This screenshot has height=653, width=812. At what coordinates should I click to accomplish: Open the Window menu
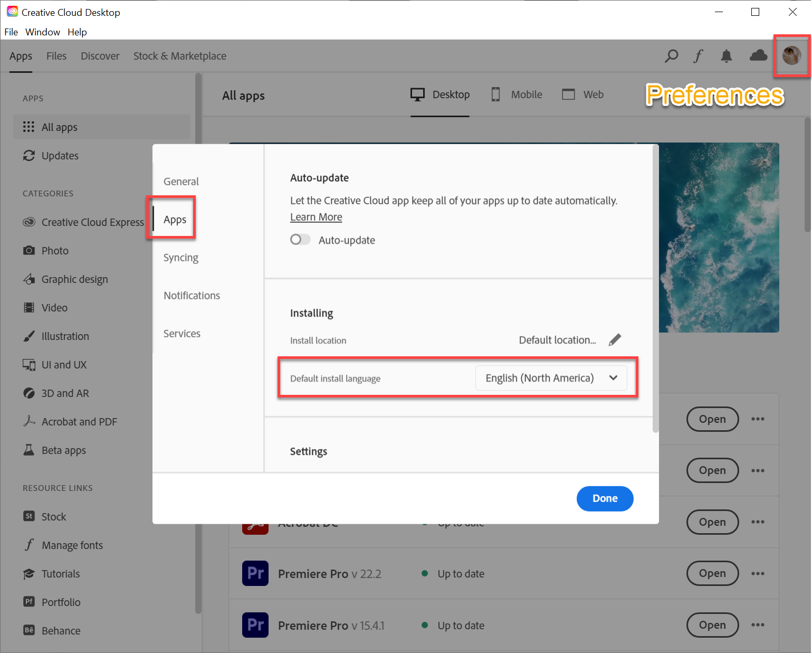pos(42,32)
